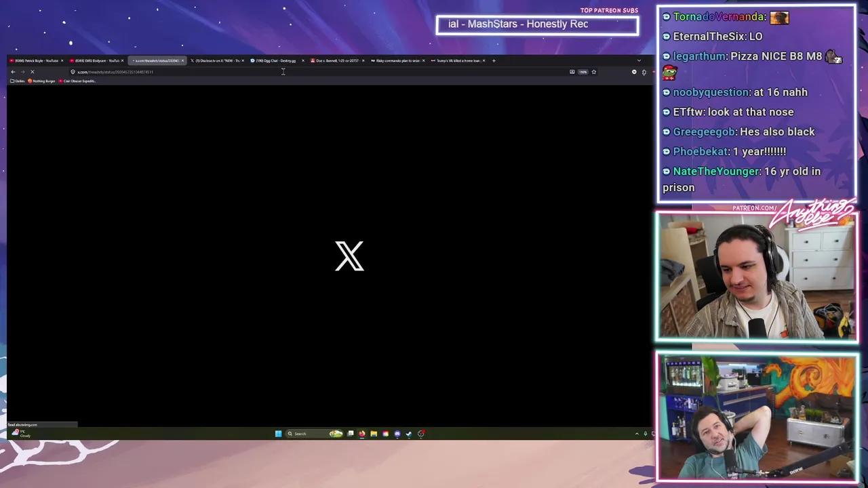Open Task View on the taskbar
The width and height of the screenshot is (868, 488).
pos(351,434)
